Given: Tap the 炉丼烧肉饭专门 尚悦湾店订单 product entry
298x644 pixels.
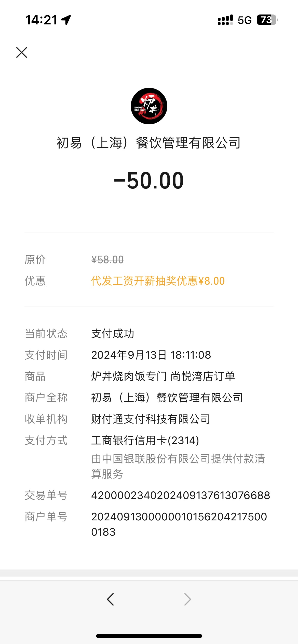Looking at the screenshot, I should click(163, 376).
